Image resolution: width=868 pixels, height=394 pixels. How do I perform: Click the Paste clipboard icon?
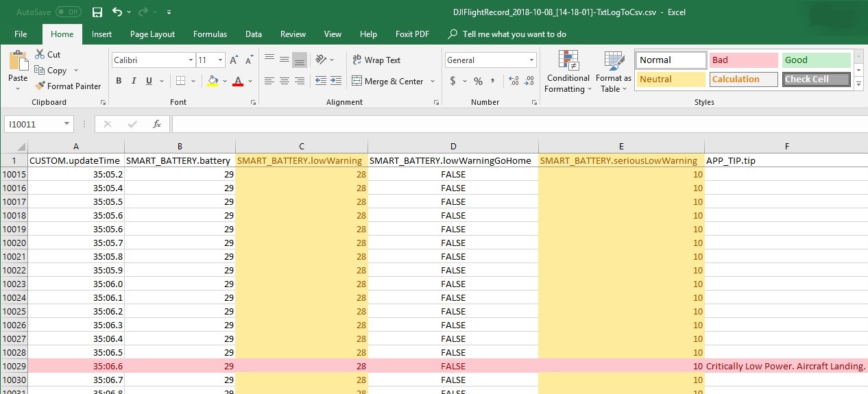18,60
